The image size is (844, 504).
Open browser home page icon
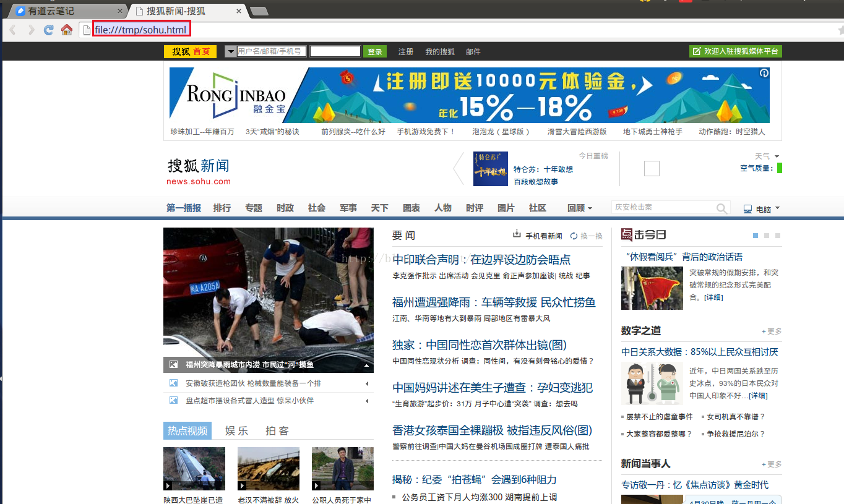pyautogui.click(x=66, y=30)
